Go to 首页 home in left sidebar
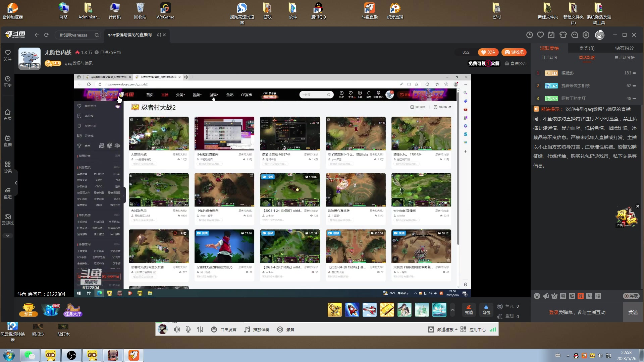 click(8, 115)
